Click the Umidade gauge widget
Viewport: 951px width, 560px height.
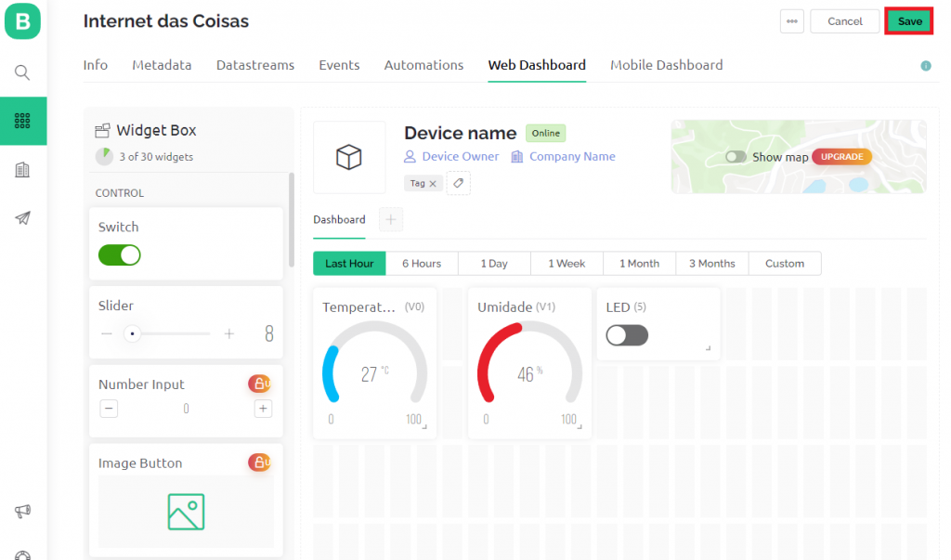click(x=529, y=363)
